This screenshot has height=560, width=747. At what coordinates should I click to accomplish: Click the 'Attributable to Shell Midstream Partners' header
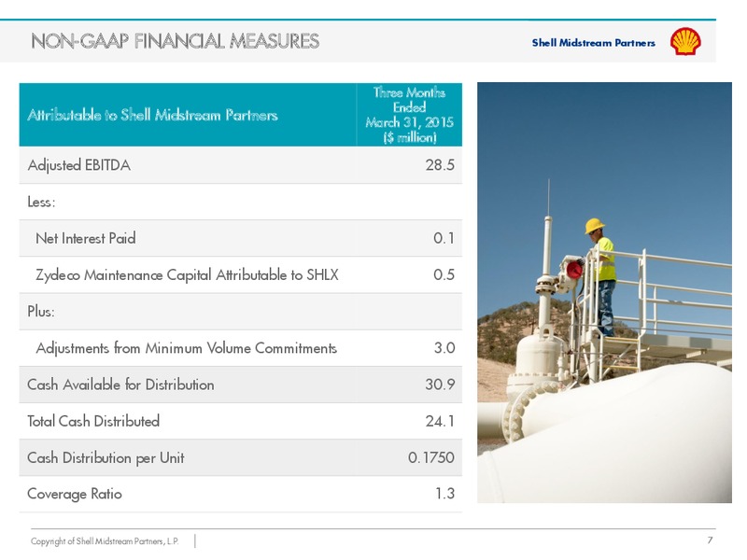click(152, 115)
